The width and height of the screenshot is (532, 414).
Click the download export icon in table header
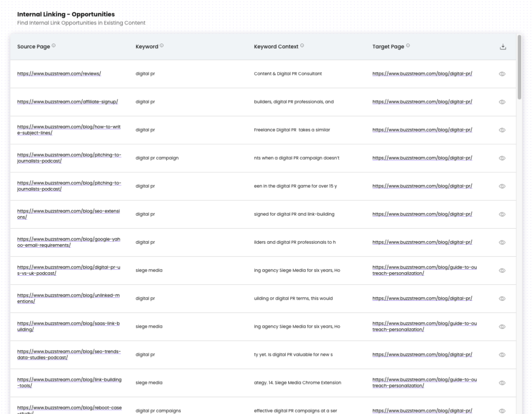tap(502, 47)
